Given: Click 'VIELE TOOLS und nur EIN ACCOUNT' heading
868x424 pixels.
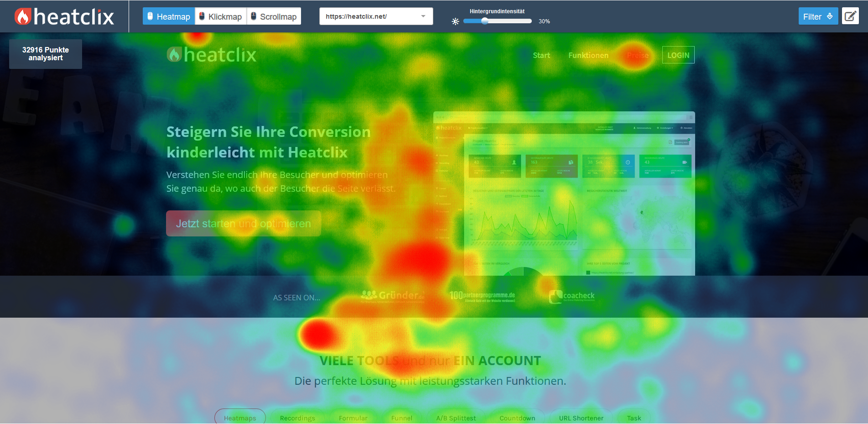Looking at the screenshot, I should tap(430, 361).
